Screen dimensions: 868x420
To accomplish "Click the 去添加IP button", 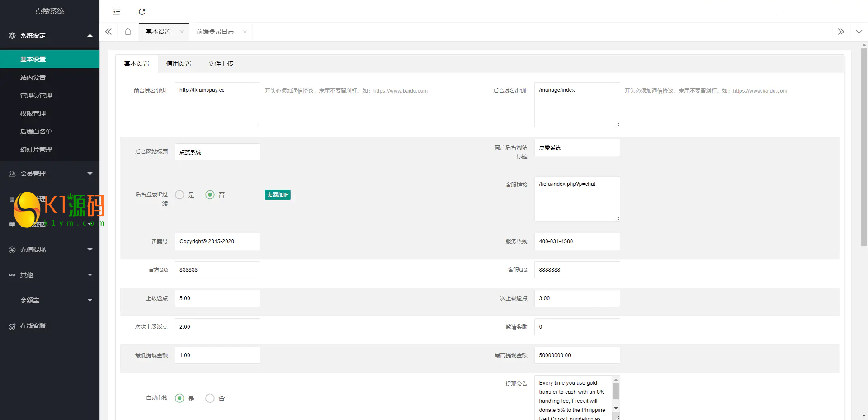I will 278,195.
